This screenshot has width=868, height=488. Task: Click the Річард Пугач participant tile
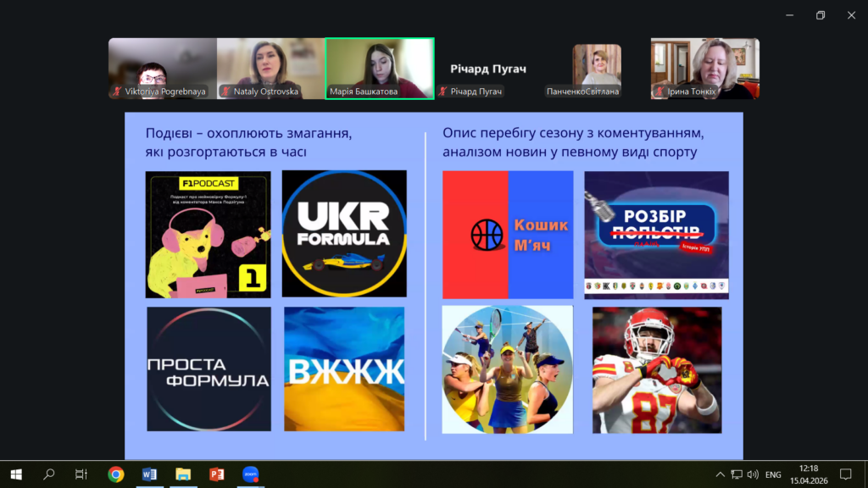[488, 69]
